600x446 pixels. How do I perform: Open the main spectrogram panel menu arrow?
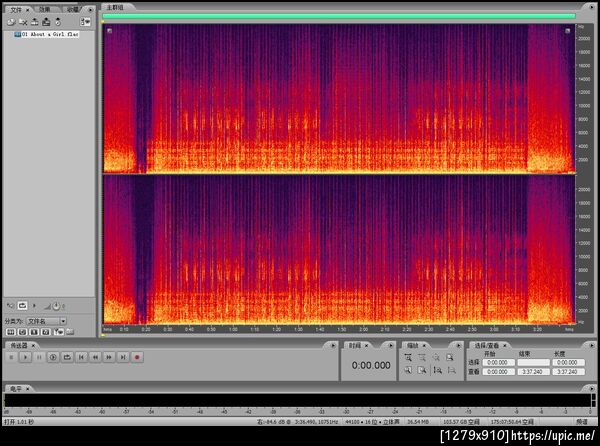(x=592, y=8)
